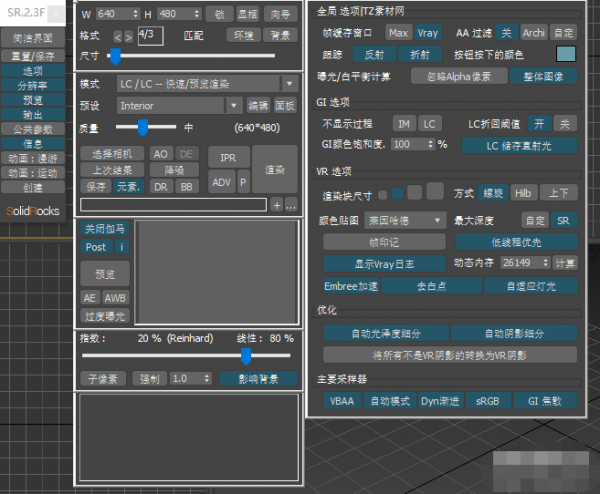Open the 莱因哈德 color mapping dropdown
Screen dimensions: 600x494
(x=405, y=220)
